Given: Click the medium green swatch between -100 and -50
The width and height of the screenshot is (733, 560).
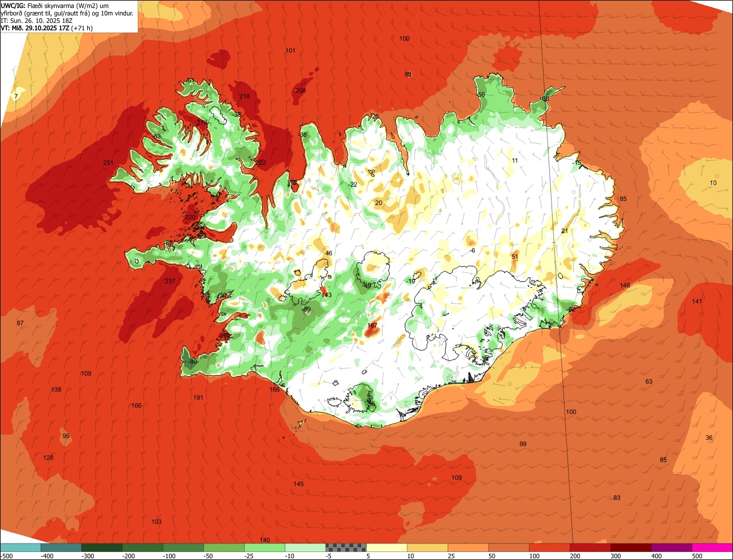Looking at the screenshot, I should pos(183,547).
